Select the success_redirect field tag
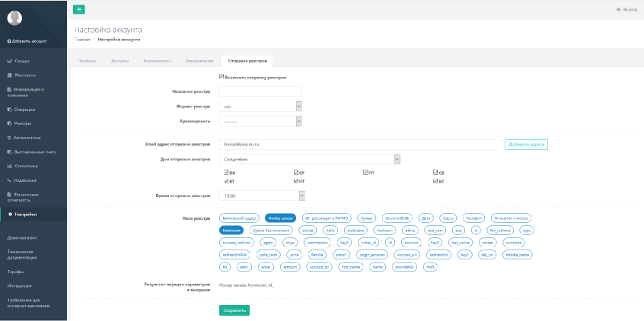644x321 pixels. coord(237,243)
